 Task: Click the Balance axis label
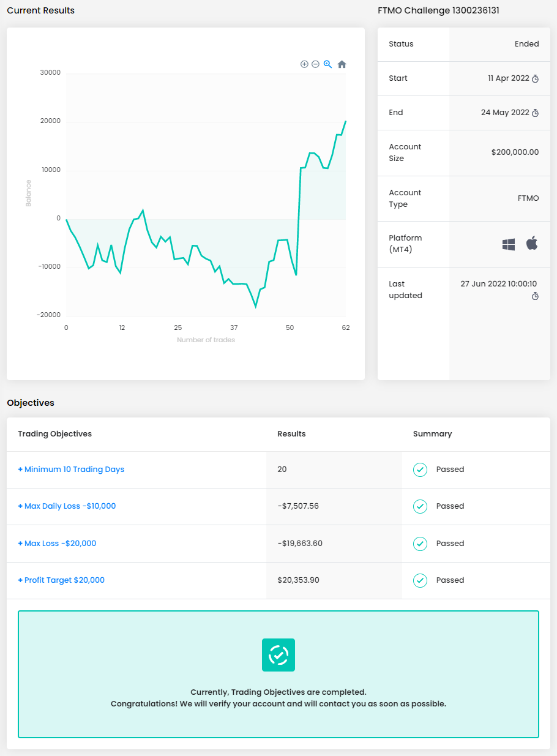coord(28,193)
